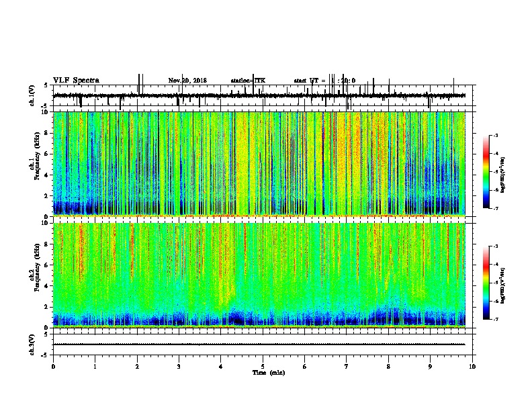Click the "-3" tick on ch.1 colorbar
This screenshot has height=411, width=532.
point(496,135)
